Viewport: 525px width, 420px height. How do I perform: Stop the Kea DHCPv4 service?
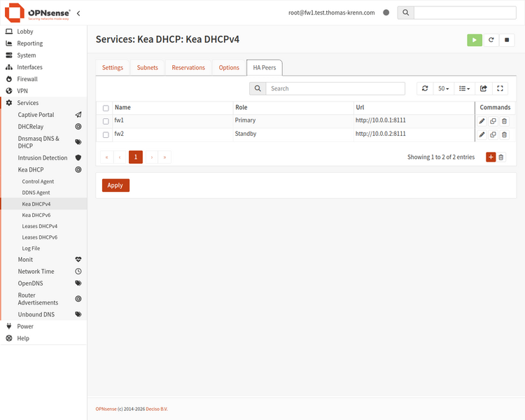click(x=507, y=40)
